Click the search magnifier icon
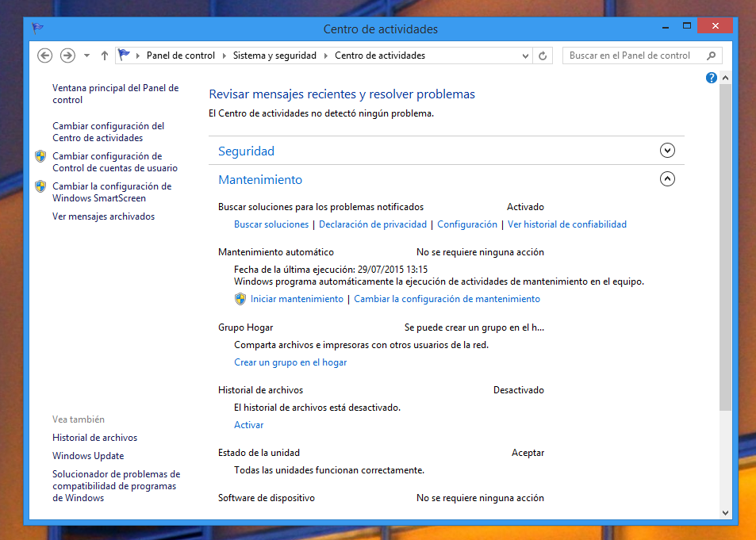 [711, 56]
